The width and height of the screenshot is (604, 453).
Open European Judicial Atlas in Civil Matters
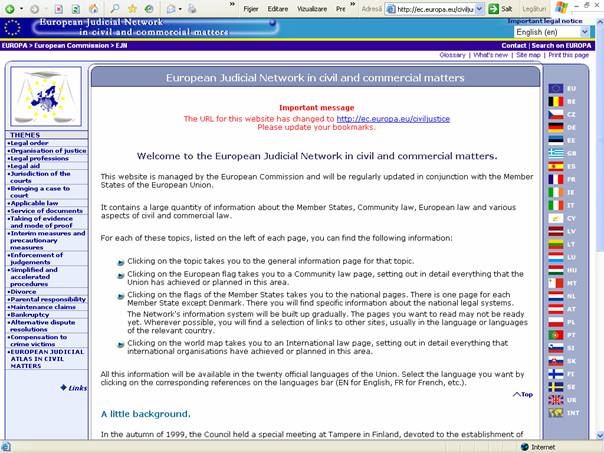(46, 359)
